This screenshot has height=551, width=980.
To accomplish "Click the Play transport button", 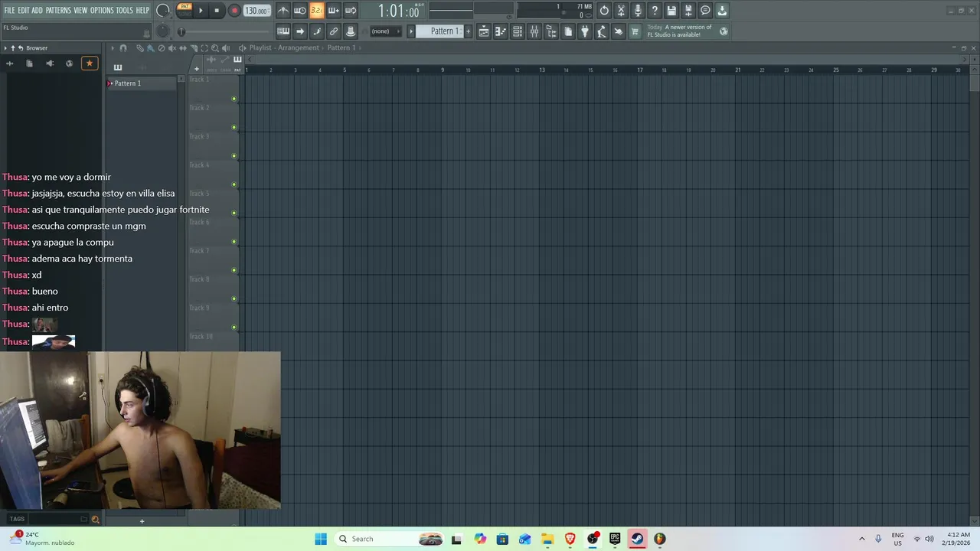I will pos(201,11).
